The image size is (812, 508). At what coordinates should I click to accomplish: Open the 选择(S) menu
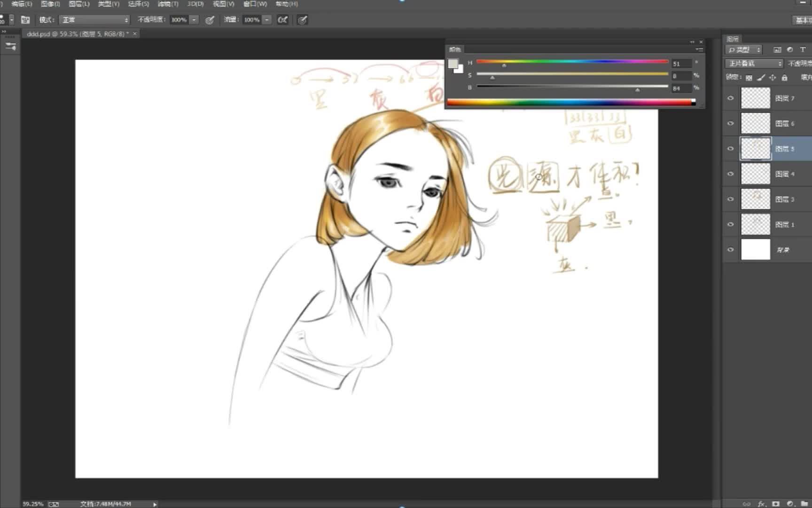pyautogui.click(x=138, y=4)
